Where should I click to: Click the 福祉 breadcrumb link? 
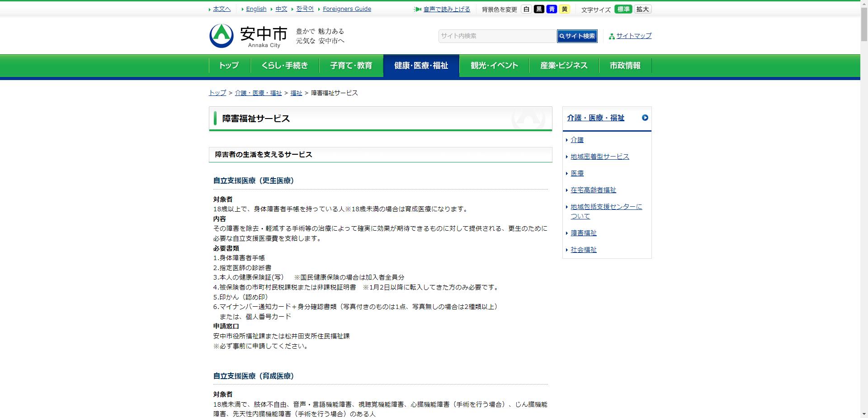click(296, 93)
